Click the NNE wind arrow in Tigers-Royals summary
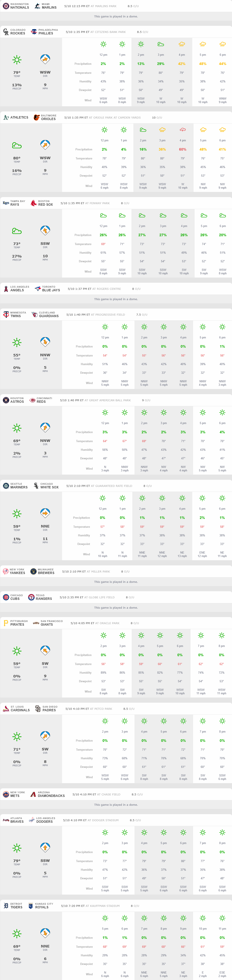 pos(45,933)
